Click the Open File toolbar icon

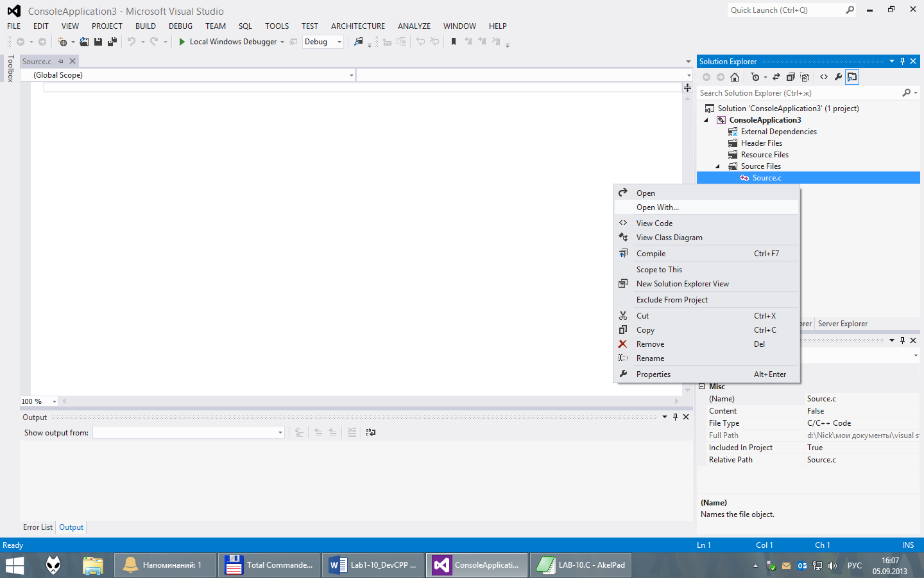[x=84, y=42]
